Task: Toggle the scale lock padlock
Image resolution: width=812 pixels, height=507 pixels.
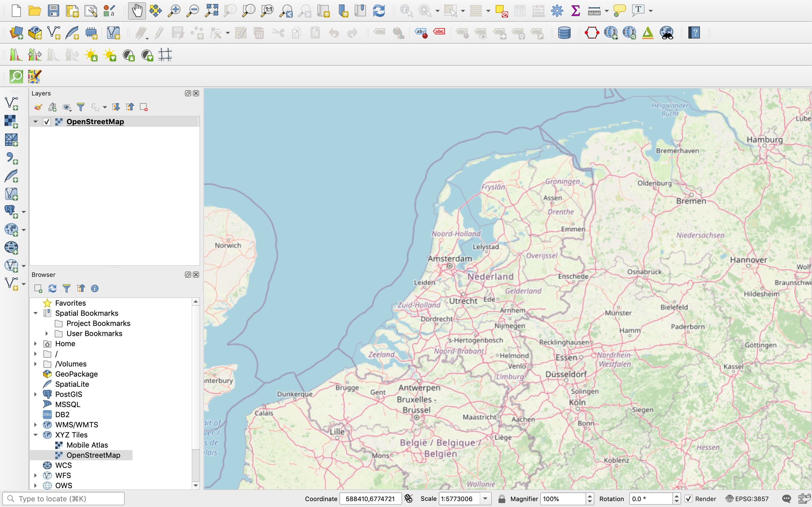Action: (502, 499)
